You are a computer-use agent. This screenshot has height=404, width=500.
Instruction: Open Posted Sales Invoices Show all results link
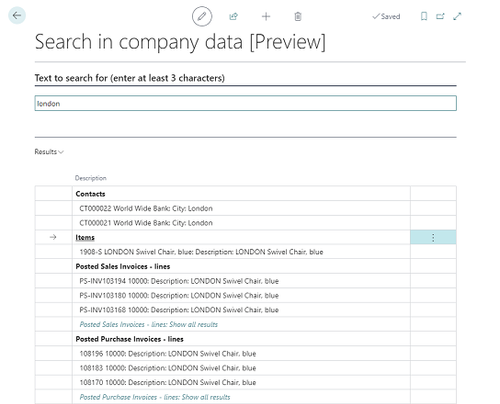tap(149, 324)
